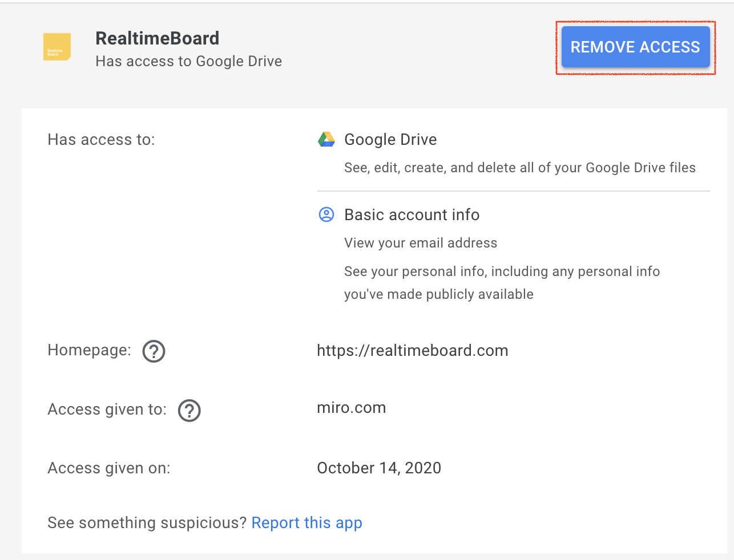734x560 pixels.
Task: Follow the Report this app link
Action: pyautogui.click(x=306, y=523)
